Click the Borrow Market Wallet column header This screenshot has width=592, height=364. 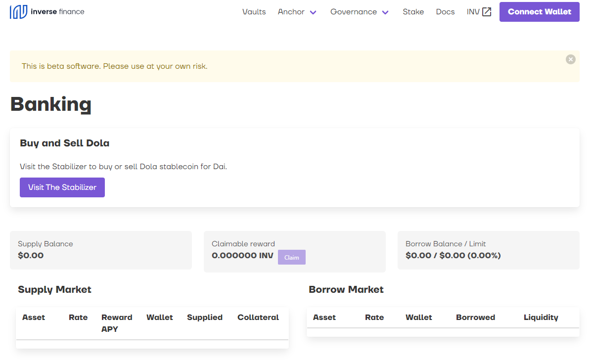coord(419,318)
